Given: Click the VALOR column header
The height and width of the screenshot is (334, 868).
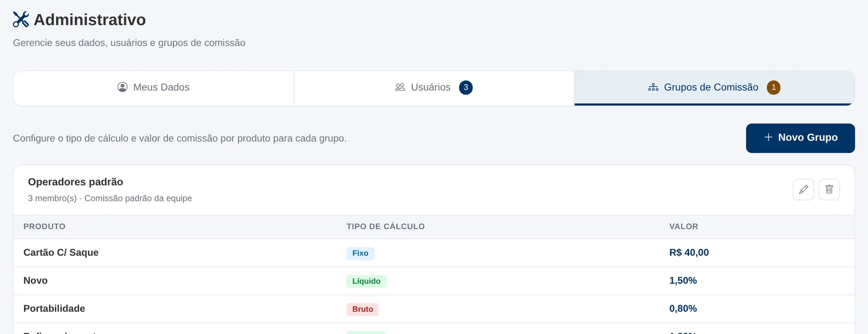Looking at the screenshot, I should [684, 226].
